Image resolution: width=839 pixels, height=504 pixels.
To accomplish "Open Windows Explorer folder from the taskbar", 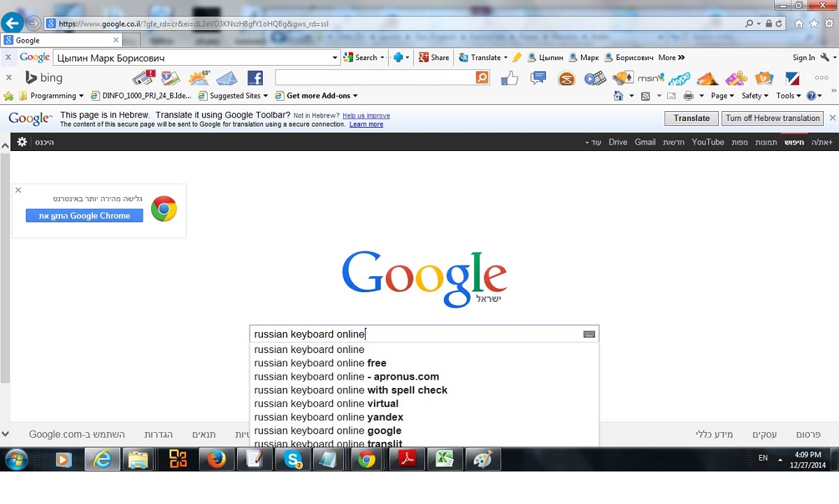I will click(140, 459).
